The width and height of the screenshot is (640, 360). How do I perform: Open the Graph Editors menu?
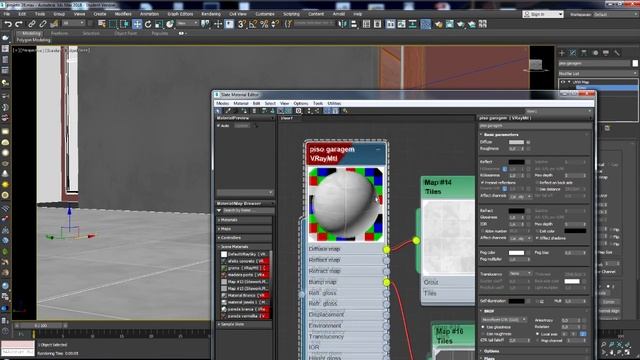click(180, 14)
